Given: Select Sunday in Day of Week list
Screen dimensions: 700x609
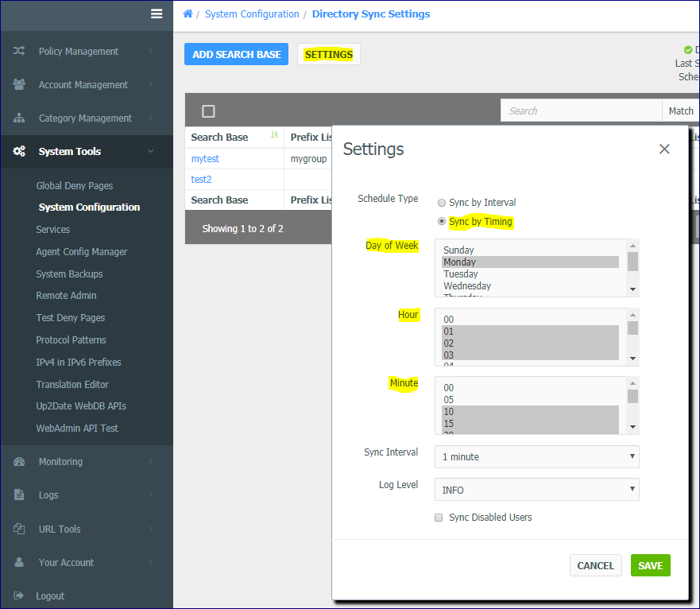Looking at the screenshot, I should pyautogui.click(x=530, y=250).
